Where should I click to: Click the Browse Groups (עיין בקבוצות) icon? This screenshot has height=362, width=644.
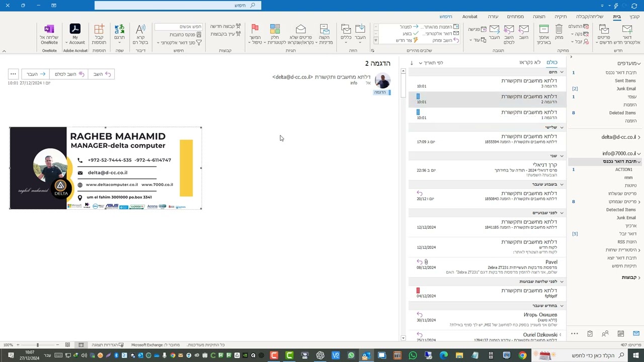coord(238,34)
